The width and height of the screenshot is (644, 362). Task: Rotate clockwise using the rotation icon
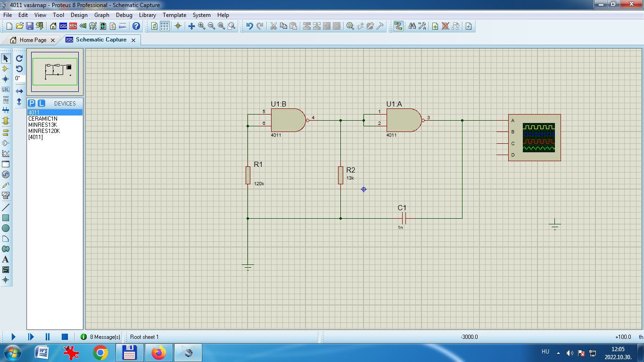click(19, 58)
